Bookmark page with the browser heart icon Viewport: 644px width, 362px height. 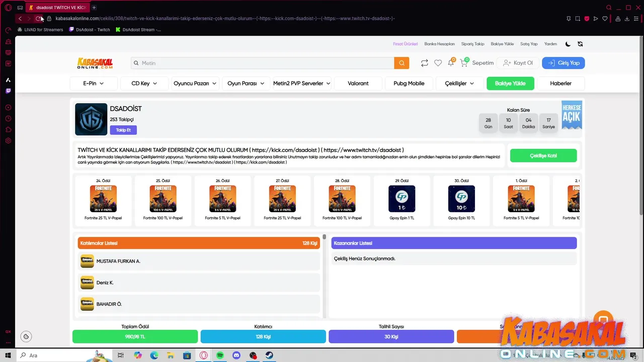[605, 19]
